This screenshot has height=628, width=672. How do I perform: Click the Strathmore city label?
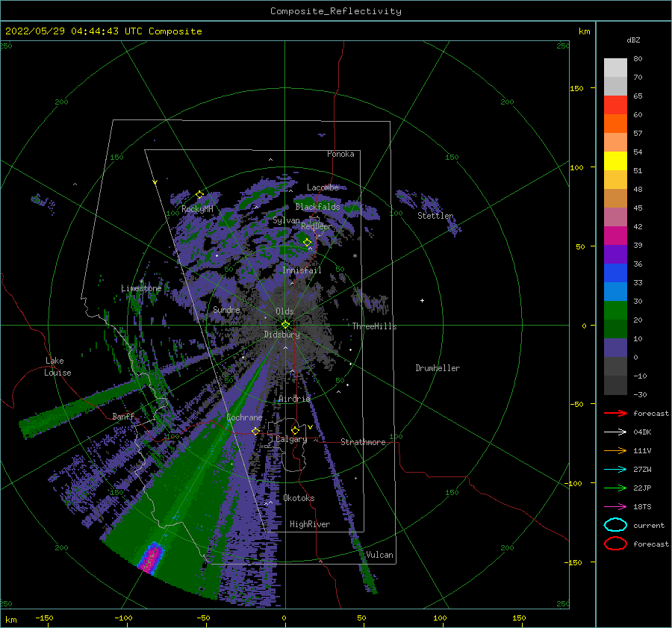363,442
